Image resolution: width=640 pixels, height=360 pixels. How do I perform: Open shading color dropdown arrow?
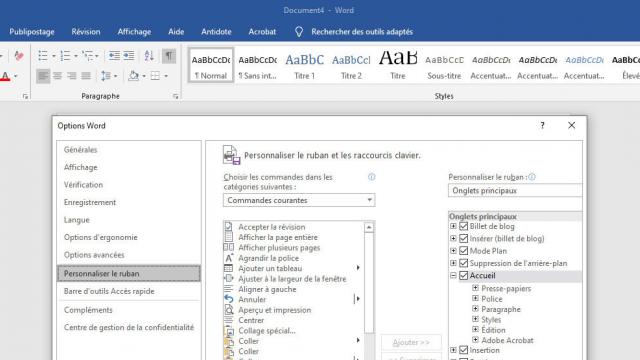144,76
